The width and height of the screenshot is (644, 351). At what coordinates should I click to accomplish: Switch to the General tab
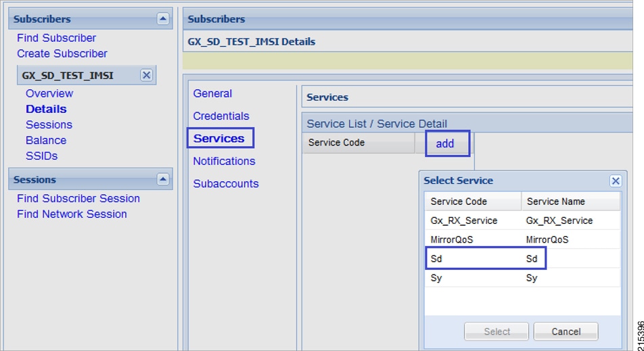coord(212,93)
